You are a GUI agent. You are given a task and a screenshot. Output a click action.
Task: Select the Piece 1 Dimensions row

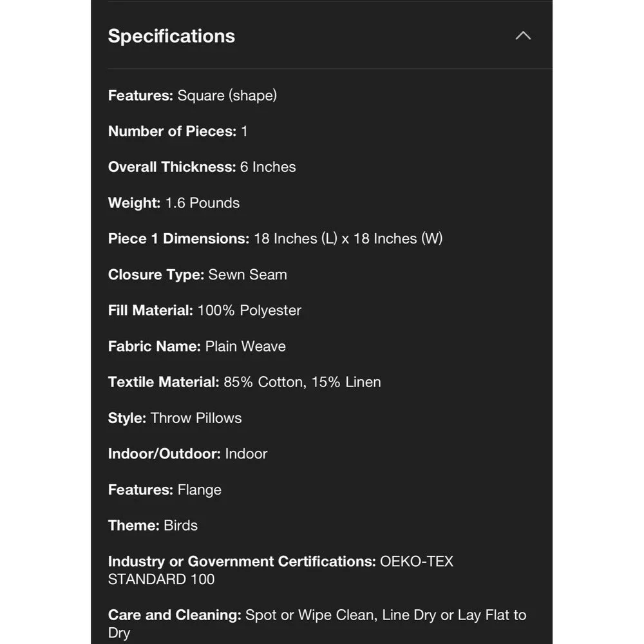click(x=275, y=239)
